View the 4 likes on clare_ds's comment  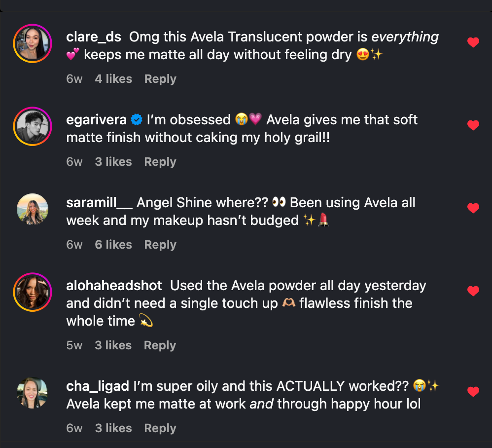(113, 78)
